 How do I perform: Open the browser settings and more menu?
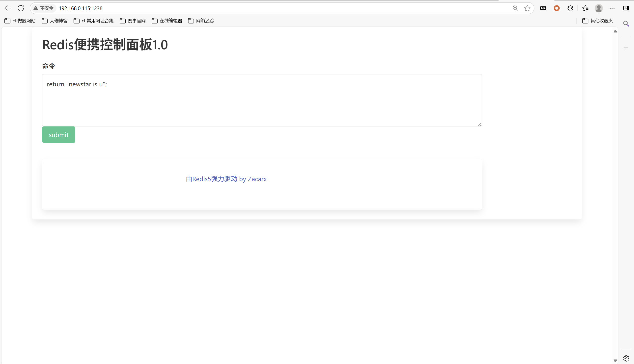[x=612, y=8]
